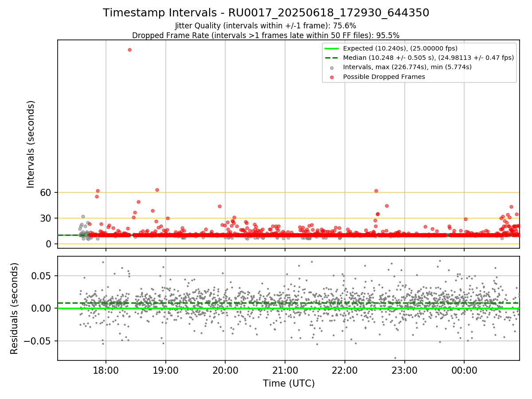The image size is (532, 399).
Task: Click the legend entry 'Possible Dropped Frames'
Action: [384, 77]
